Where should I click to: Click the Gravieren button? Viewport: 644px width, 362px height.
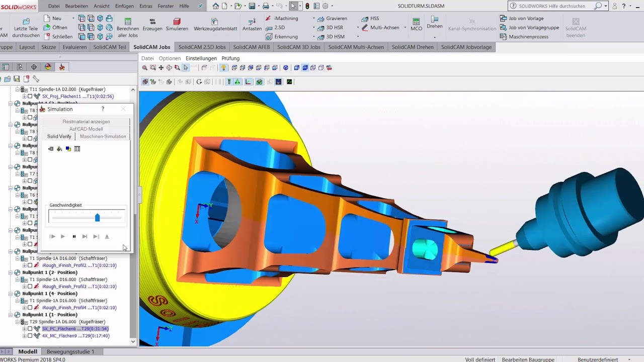[332, 19]
